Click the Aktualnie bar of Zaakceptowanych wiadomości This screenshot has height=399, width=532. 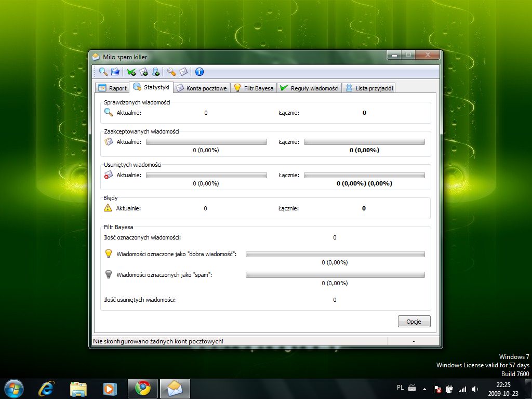[206, 142]
